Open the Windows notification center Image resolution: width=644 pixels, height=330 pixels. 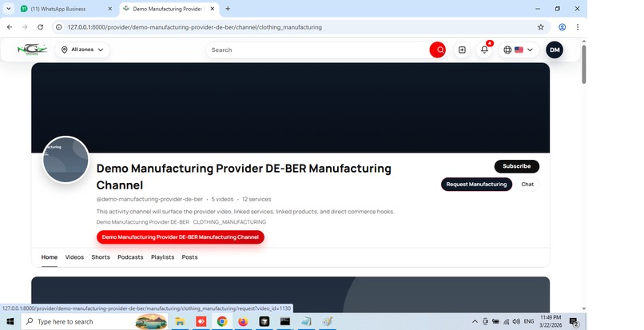574,322
